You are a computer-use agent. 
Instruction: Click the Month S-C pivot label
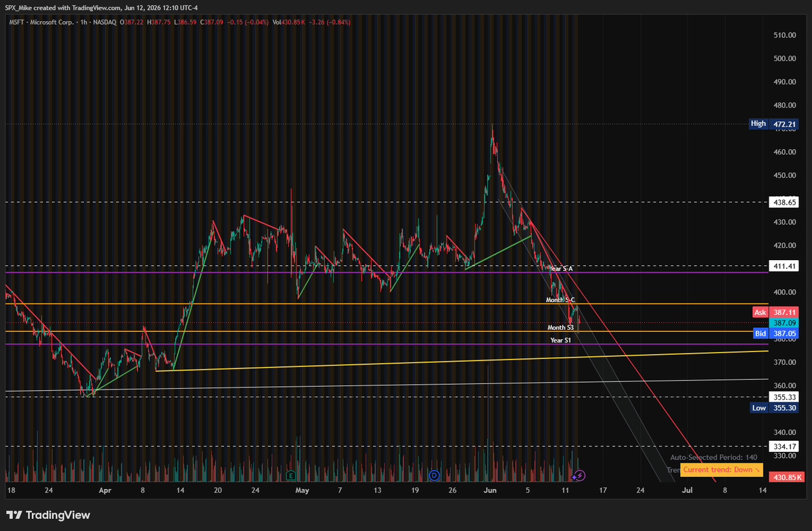click(x=560, y=300)
